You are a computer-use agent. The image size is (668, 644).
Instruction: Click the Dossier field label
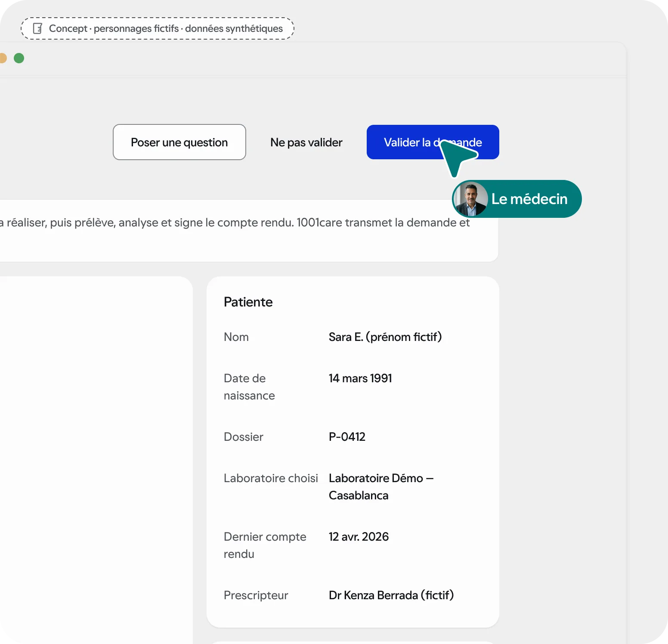(x=244, y=437)
